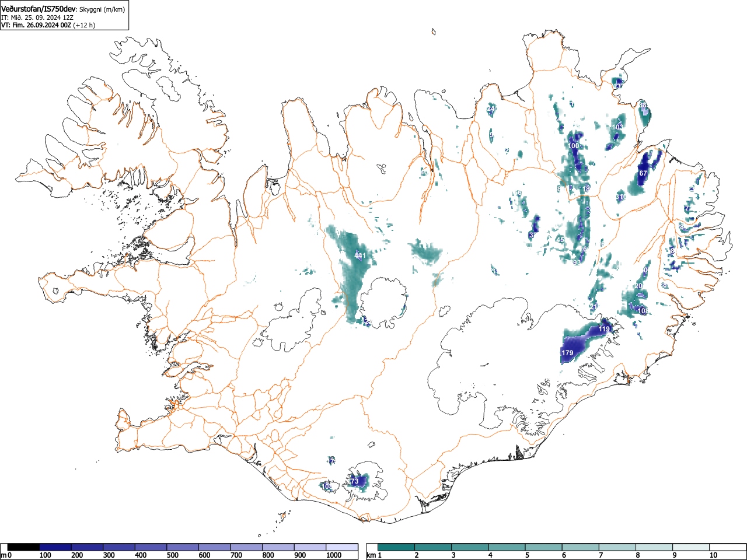
Task: Click the 800 tick label on meters legend
Action: (268, 555)
